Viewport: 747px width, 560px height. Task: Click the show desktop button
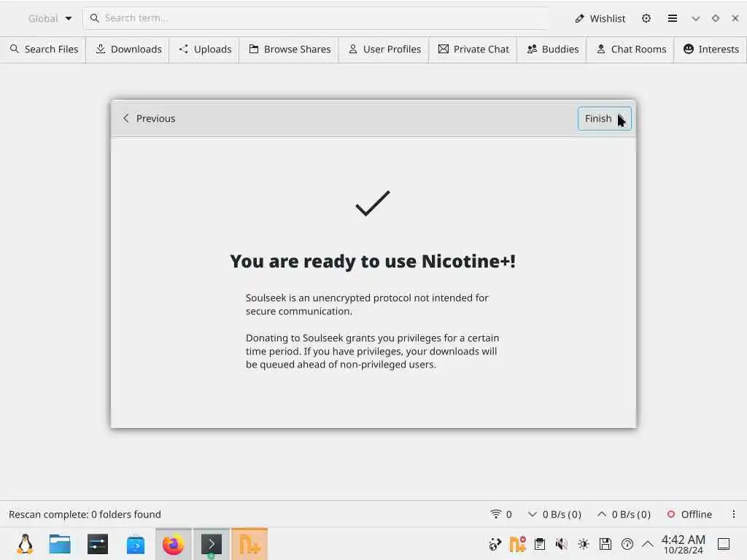tap(724, 544)
